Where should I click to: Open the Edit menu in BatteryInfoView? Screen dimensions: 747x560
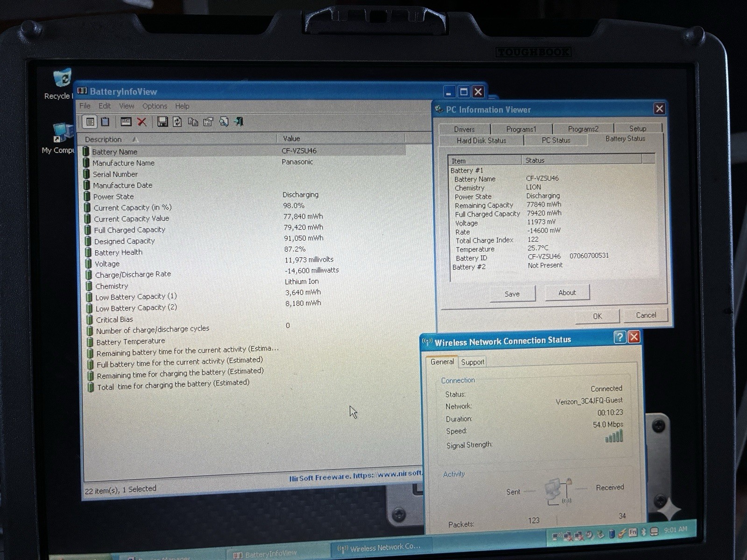point(105,106)
